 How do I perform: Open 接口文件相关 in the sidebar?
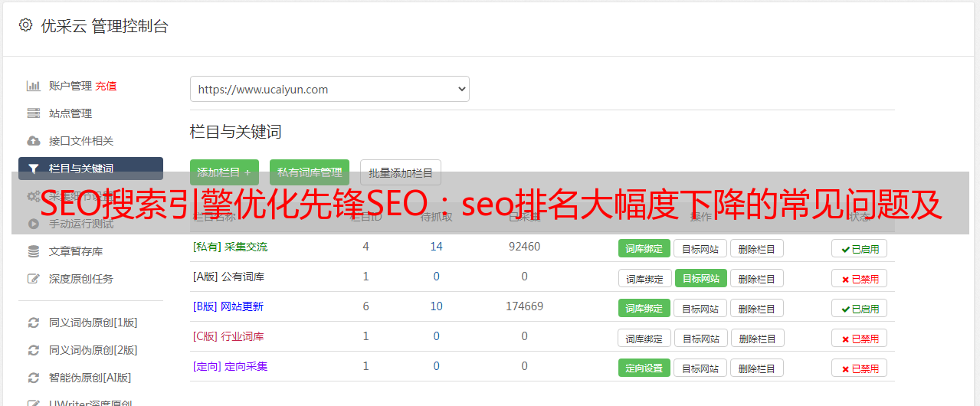coord(81,141)
